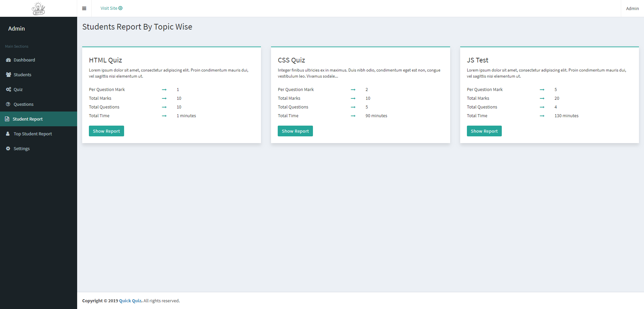Toggle the hamburger sidebar menu
Screen dimensions: 644x309
(x=84, y=8)
